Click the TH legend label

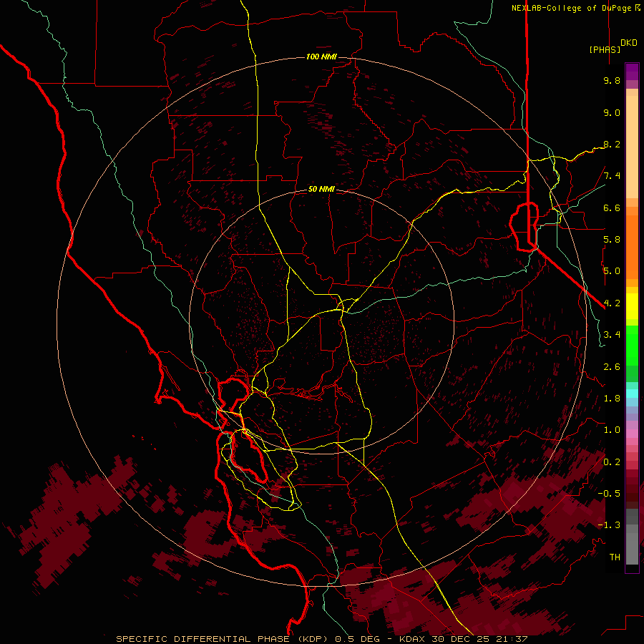pos(615,557)
